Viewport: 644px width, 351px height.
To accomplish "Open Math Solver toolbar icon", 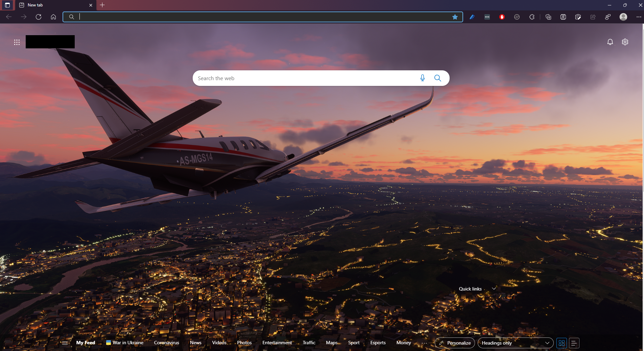I will pyautogui.click(x=563, y=17).
